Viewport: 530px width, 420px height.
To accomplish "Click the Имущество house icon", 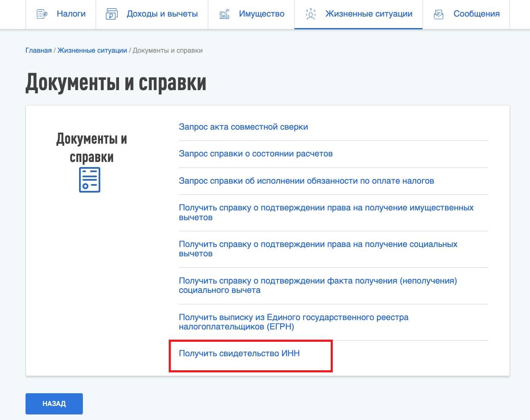I will 225,14.
